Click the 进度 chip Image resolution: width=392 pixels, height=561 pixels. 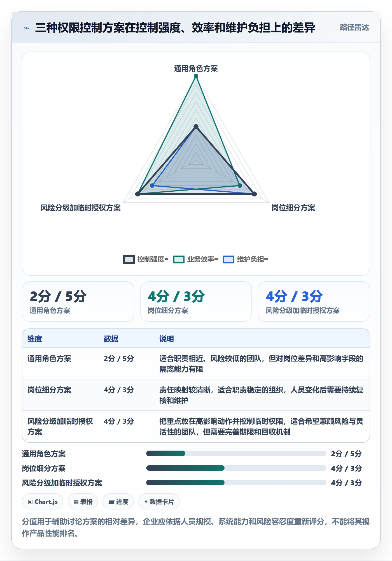[118, 502]
